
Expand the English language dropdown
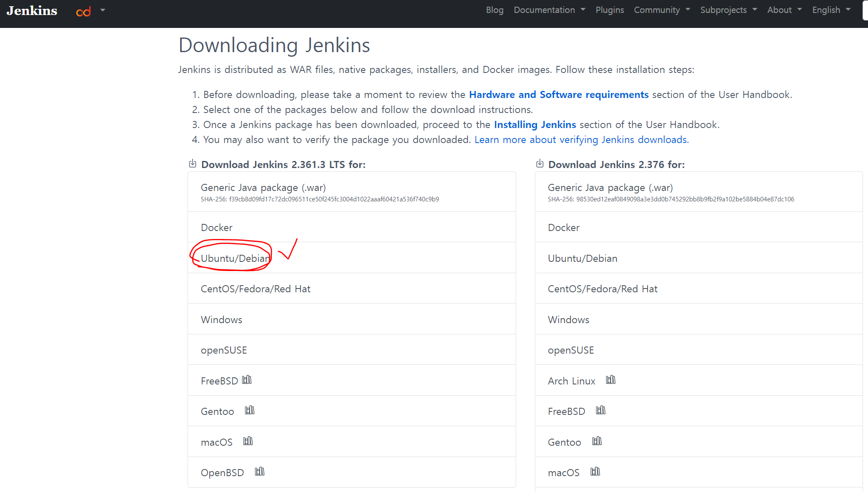tap(831, 10)
